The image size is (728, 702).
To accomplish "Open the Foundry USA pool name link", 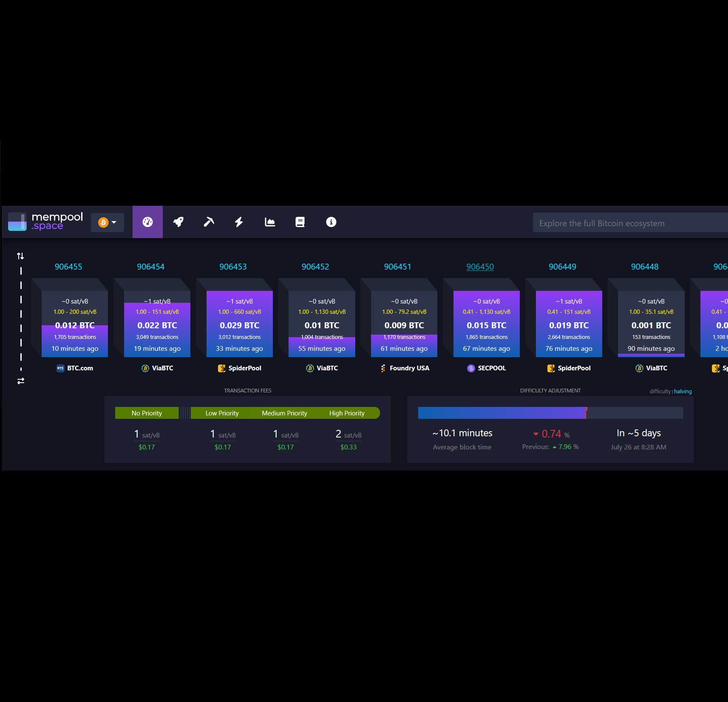I will pos(410,368).
